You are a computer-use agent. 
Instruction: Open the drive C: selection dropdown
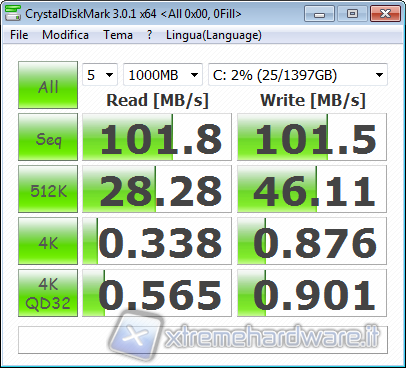coord(298,75)
